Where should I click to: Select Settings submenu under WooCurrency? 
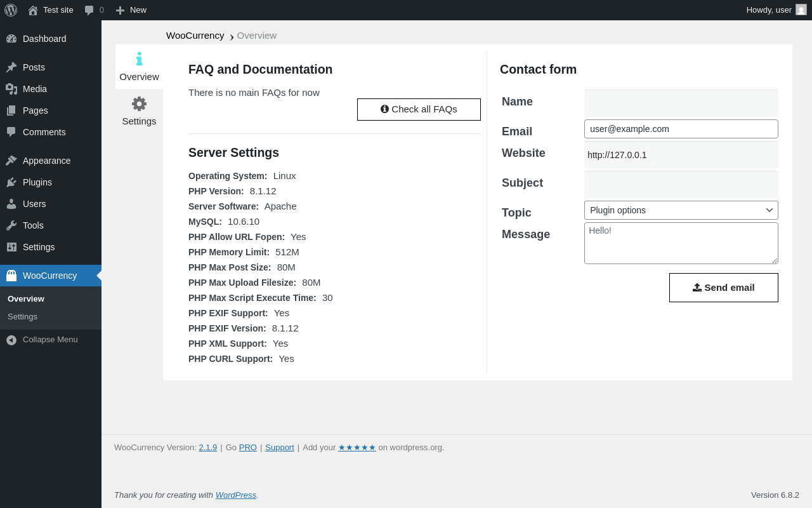tap(22, 316)
